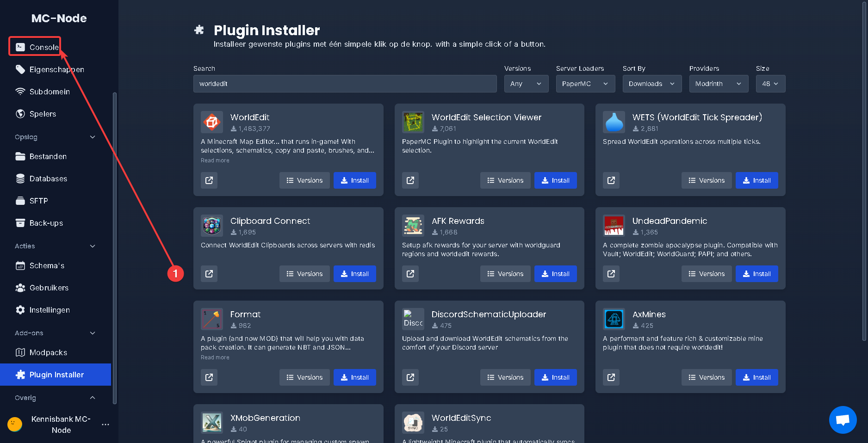
Task: Install the AFK Rewards plugin
Action: pyautogui.click(x=555, y=274)
